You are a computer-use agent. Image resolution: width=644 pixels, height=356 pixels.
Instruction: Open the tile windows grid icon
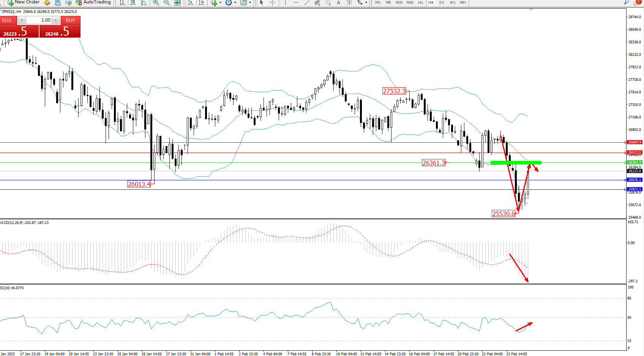point(177,3)
